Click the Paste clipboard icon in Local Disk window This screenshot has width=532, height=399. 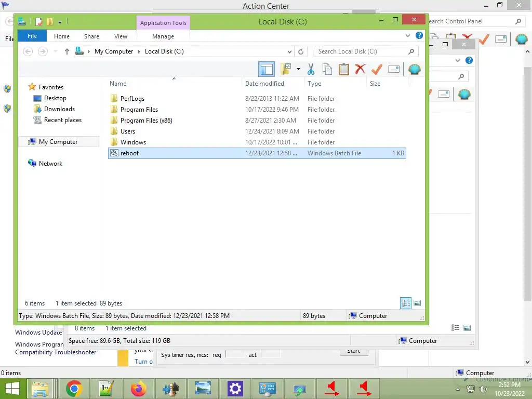(x=344, y=69)
